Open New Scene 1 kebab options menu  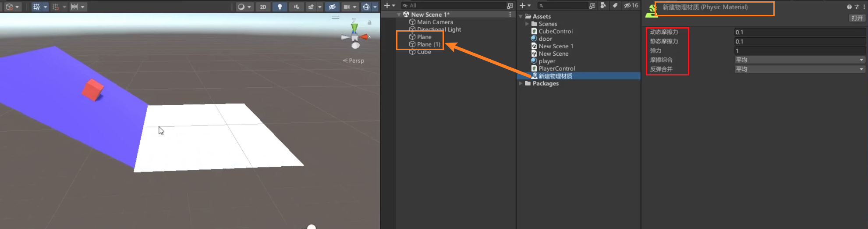click(510, 14)
